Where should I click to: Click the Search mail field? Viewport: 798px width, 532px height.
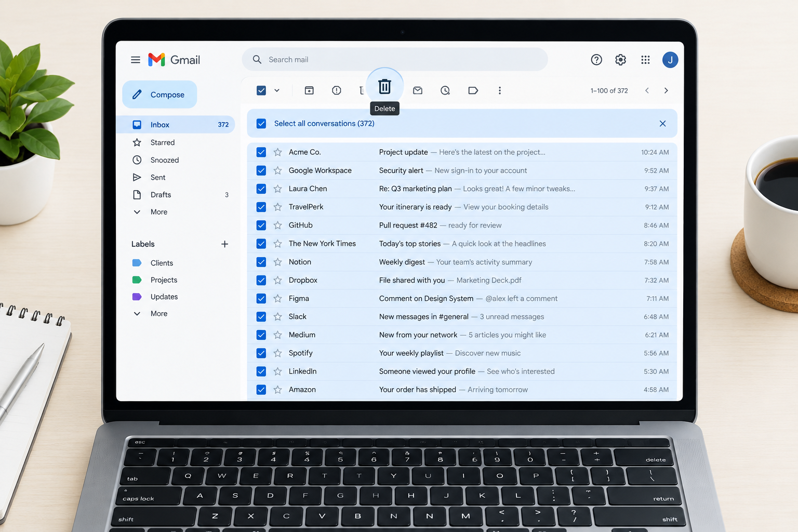[x=395, y=60]
